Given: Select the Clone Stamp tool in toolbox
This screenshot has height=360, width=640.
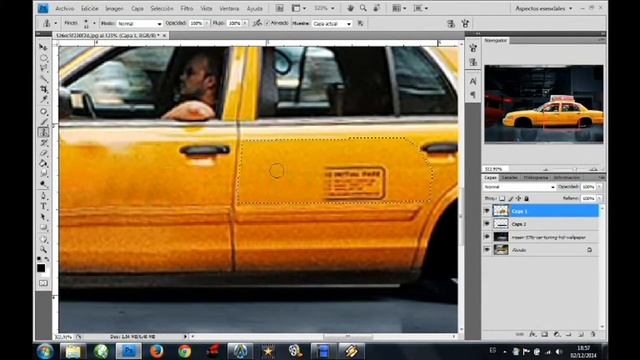Looking at the screenshot, I should pos(43,132).
